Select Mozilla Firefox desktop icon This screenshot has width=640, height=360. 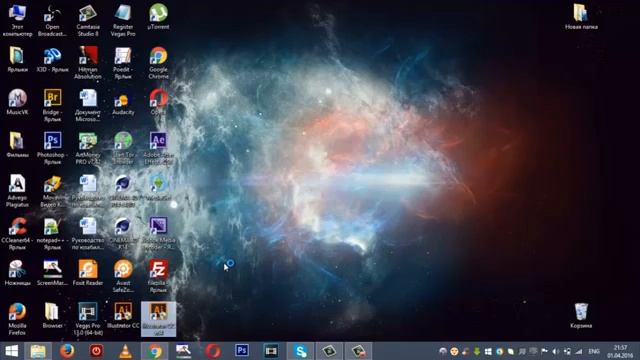coord(17,319)
